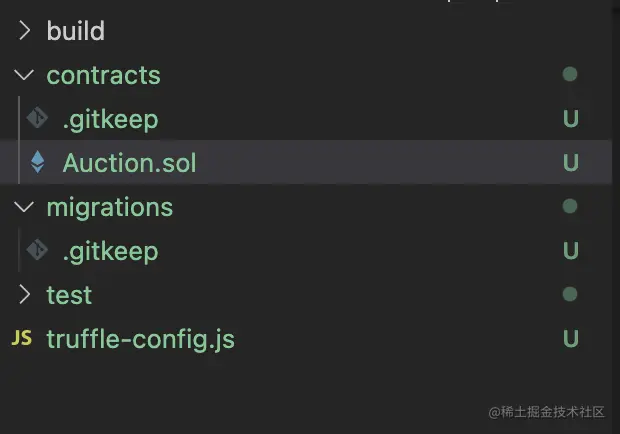Click the contracts folder label
The image size is (620, 434).
[103, 75]
